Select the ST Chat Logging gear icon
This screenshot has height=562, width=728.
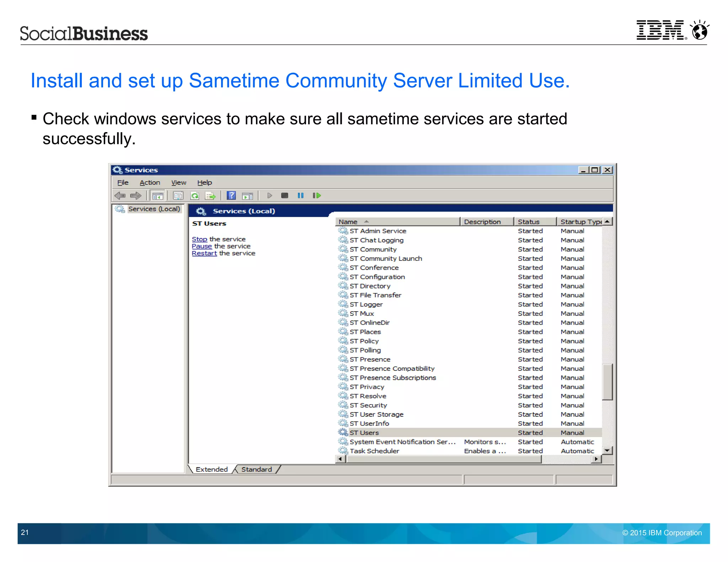click(x=343, y=240)
